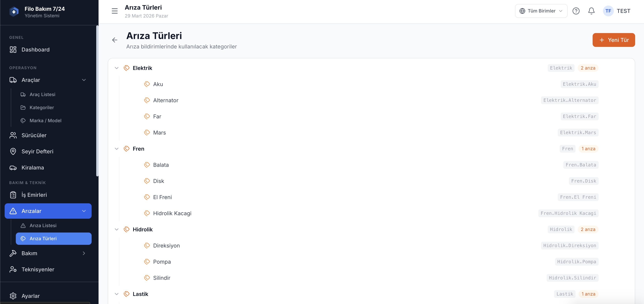Viewport: 644px width, 304px height.
Task: Open Ayarlar gear icon in sidebar
Action: tap(13, 296)
